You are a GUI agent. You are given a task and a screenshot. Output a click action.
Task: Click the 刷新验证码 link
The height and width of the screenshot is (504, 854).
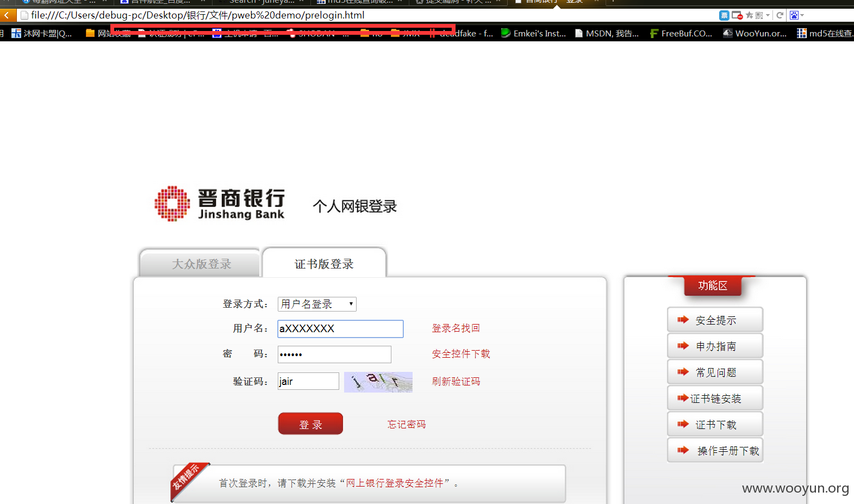(456, 382)
